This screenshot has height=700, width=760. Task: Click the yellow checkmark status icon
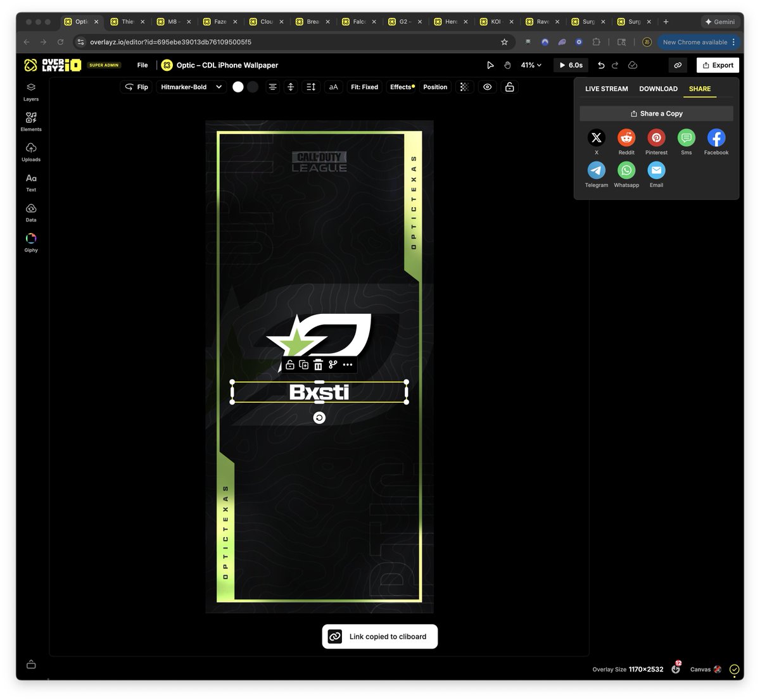point(734,669)
